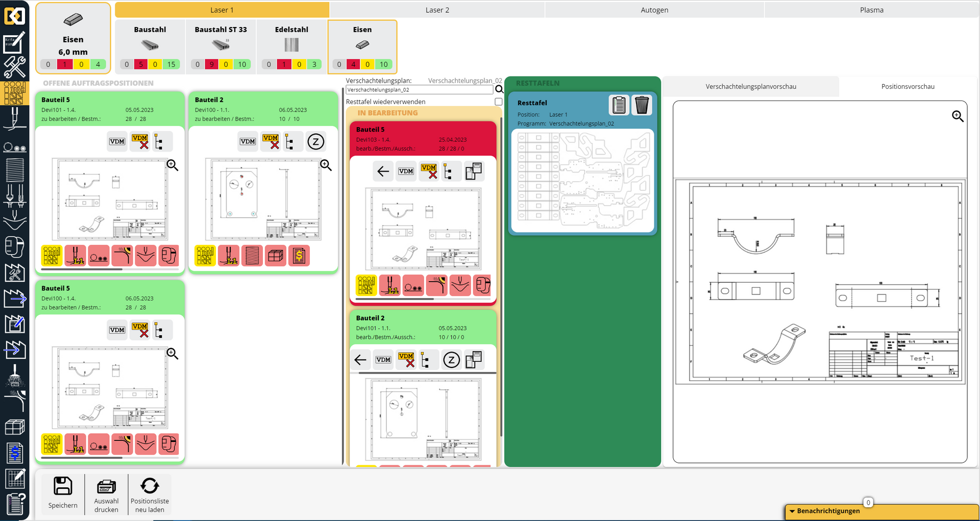Select the pencil edit tool in the sidebar
This screenshot has width=980, height=521.
pos(14,43)
